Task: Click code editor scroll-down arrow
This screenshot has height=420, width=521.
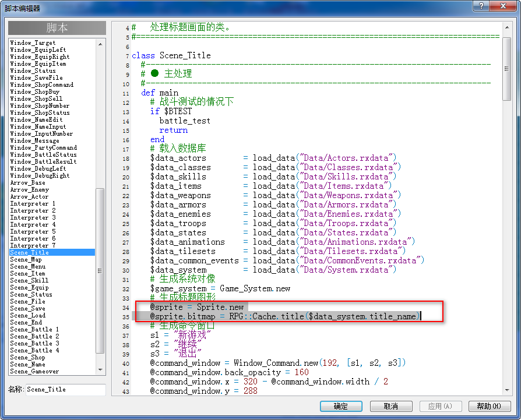Action: (x=506, y=390)
